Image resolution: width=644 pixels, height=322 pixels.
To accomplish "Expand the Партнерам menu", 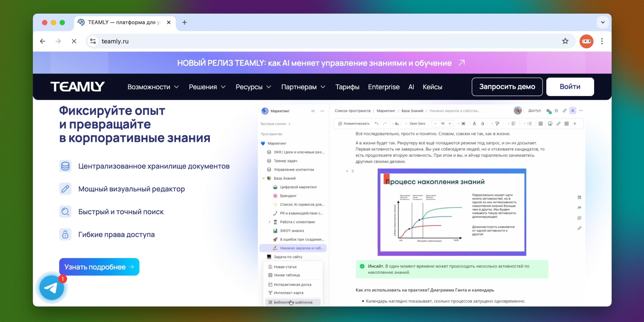I will coord(303,87).
